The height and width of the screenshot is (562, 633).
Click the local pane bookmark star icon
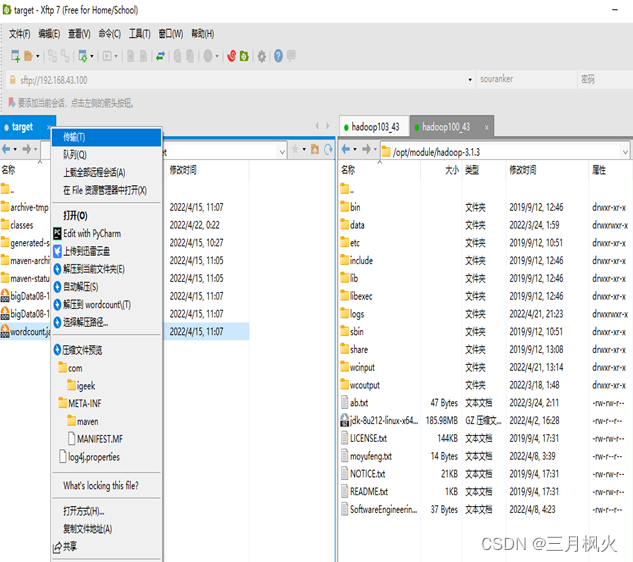pyautogui.click(x=295, y=149)
